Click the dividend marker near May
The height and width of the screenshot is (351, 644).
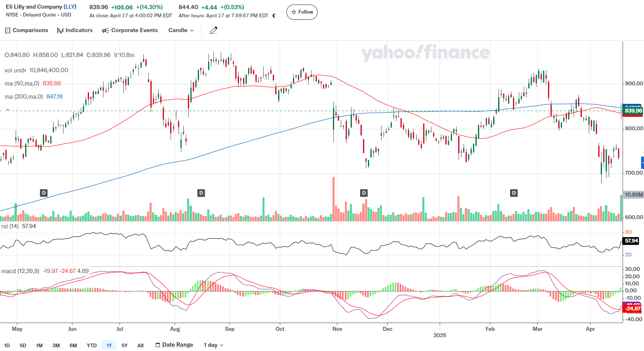click(44, 193)
